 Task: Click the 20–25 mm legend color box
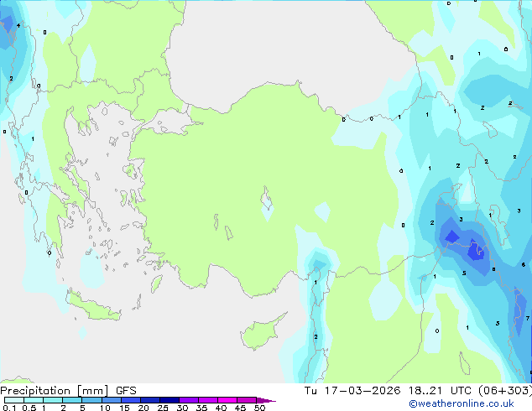[x=149, y=400]
